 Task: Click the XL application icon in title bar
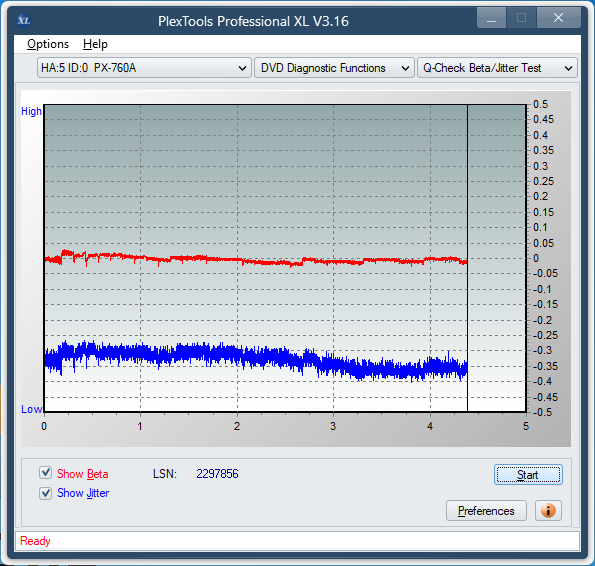[x=24, y=20]
